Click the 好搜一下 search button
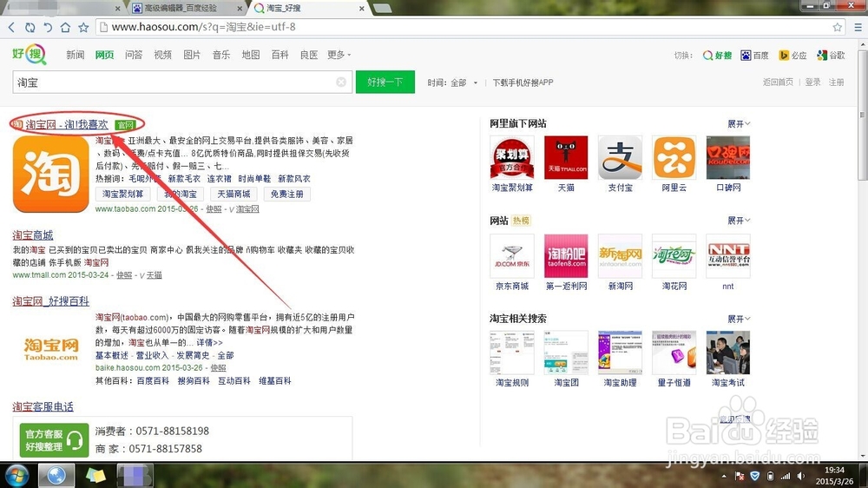Screen dimensions: 868x488 coord(385,82)
